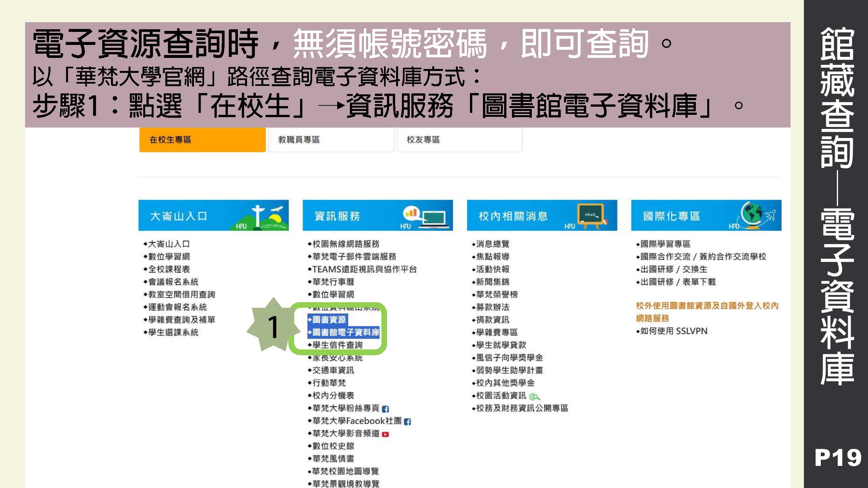Click the 資訊服務 banner image
Screen dimensions: 868x488
pyautogui.click(x=378, y=216)
